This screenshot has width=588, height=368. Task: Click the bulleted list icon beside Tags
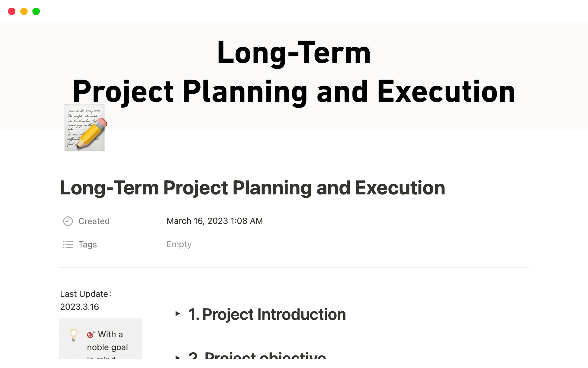coord(68,245)
